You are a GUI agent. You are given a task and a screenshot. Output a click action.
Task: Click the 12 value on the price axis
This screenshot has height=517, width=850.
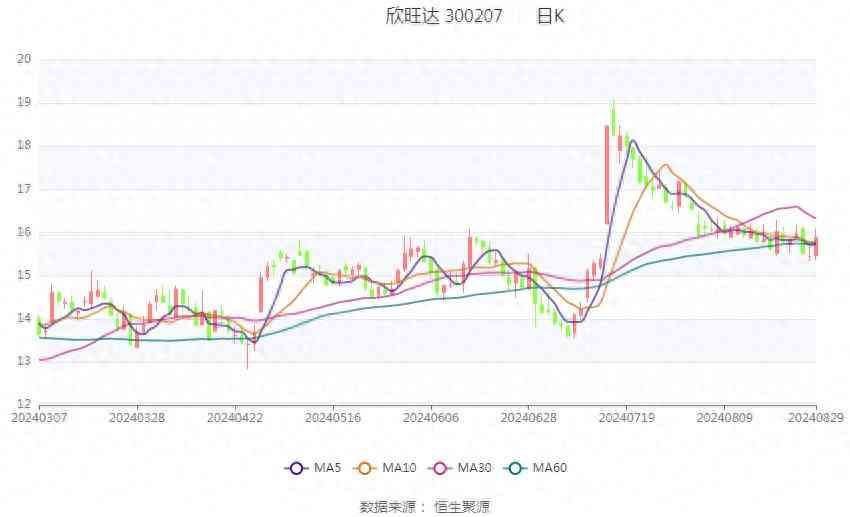click(x=24, y=404)
